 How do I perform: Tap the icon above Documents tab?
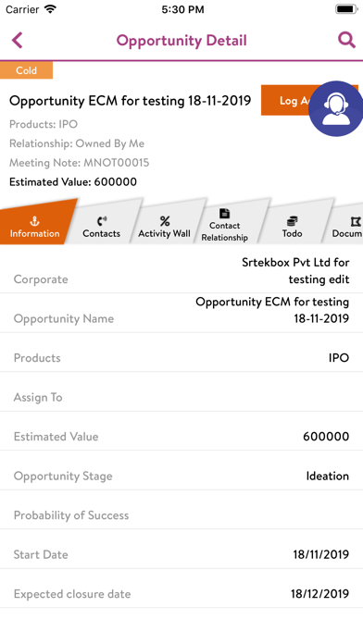coord(356,222)
